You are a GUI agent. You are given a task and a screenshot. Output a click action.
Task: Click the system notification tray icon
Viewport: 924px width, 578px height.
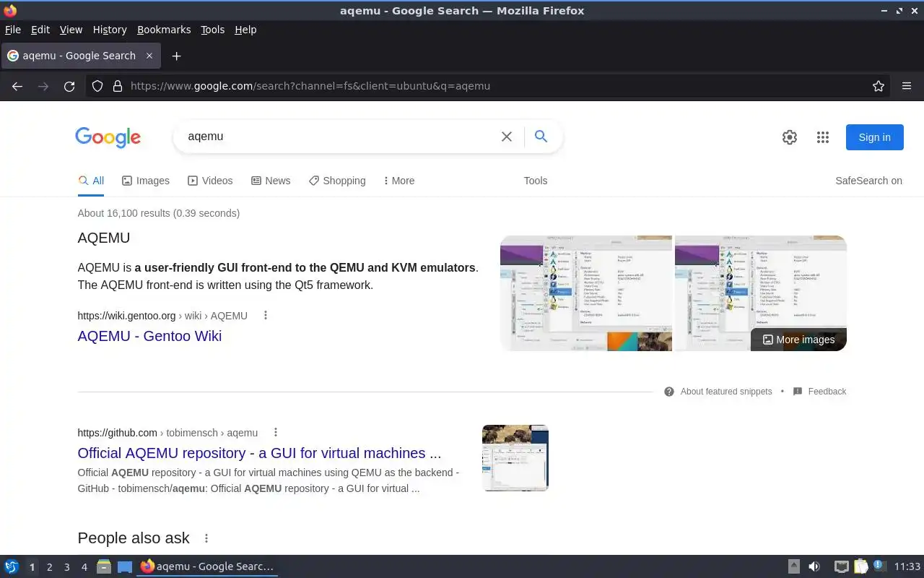click(x=879, y=566)
